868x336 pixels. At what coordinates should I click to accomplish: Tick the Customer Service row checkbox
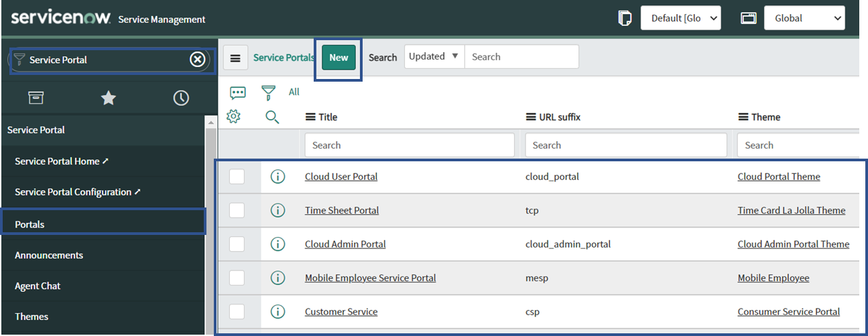237,311
